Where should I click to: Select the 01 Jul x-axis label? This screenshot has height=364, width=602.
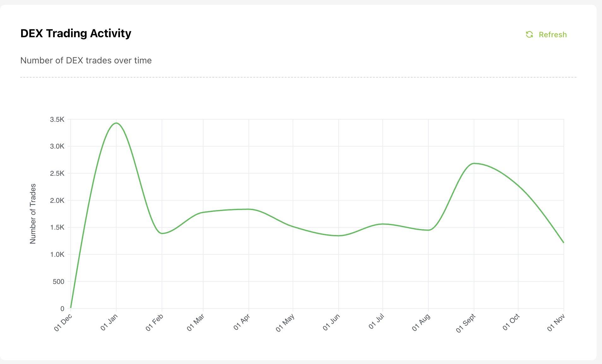pos(376,321)
